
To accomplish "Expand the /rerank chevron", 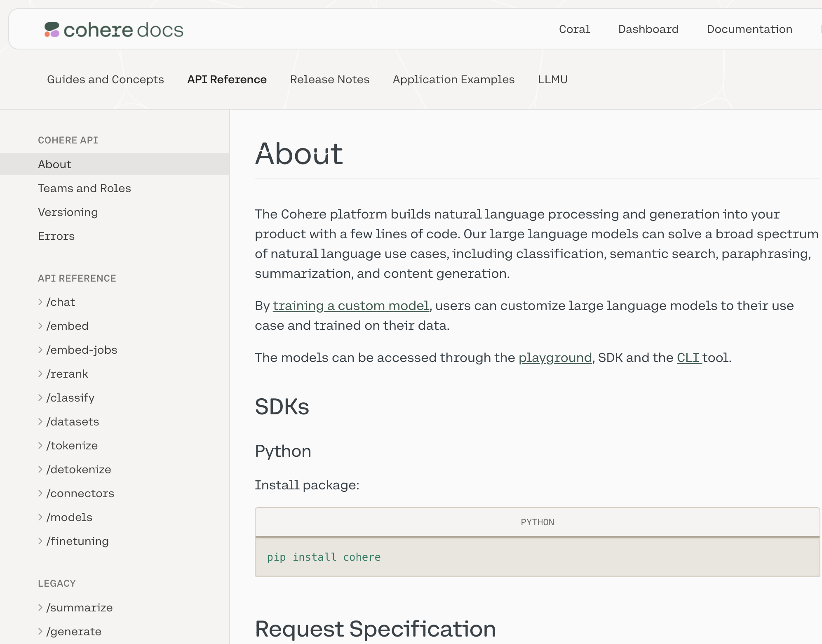I will click(x=40, y=374).
